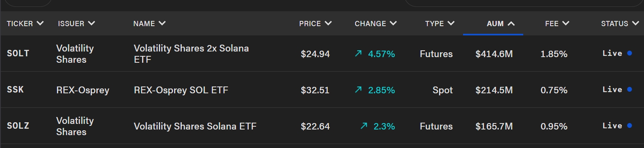Select the active AUM column tab
Screen dimensions: 644x148
(493, 24)
